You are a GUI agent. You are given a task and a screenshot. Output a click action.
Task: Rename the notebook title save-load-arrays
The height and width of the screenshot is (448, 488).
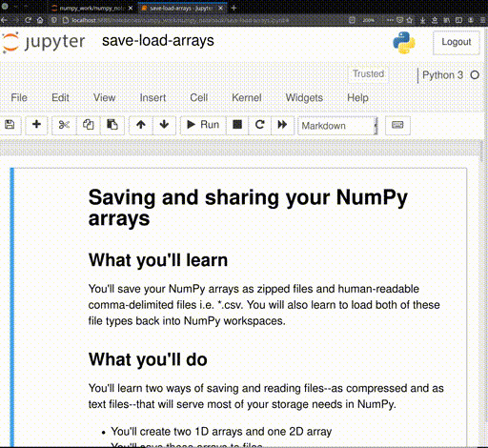coord(158,41)
